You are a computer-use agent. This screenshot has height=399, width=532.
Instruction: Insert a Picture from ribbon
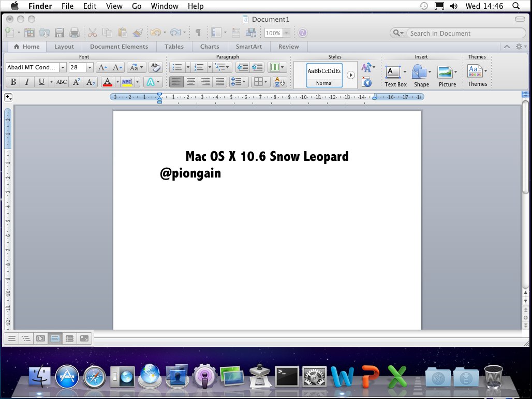click(x=447, y=77)
